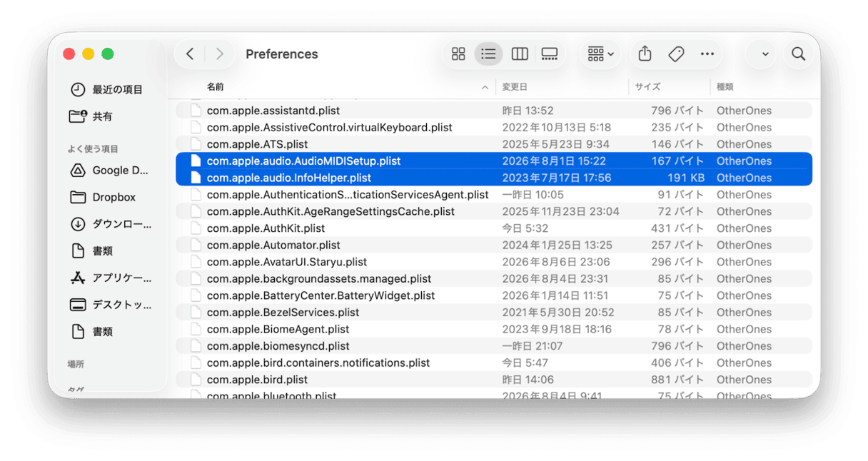Click date 2021年5月30日 20:52
The height and width of the screenshot is (461, 868).
[x=559, y=313]
